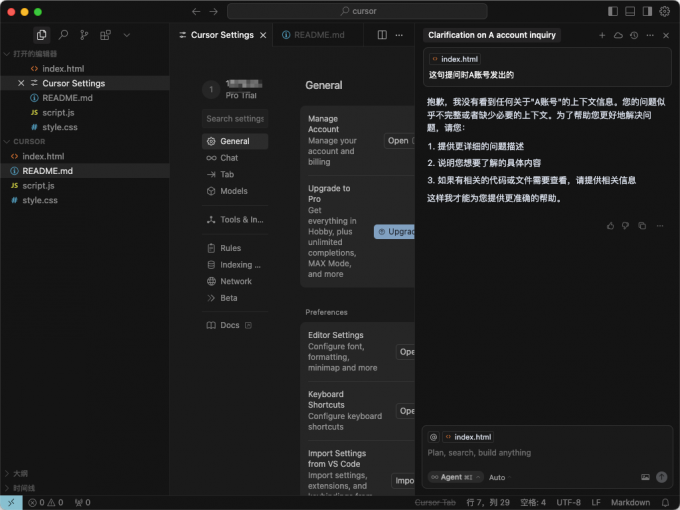Viewport: 680px width, 510px height.
Task: Send the chat message arrow button
Action: click(x=661, y=477)
